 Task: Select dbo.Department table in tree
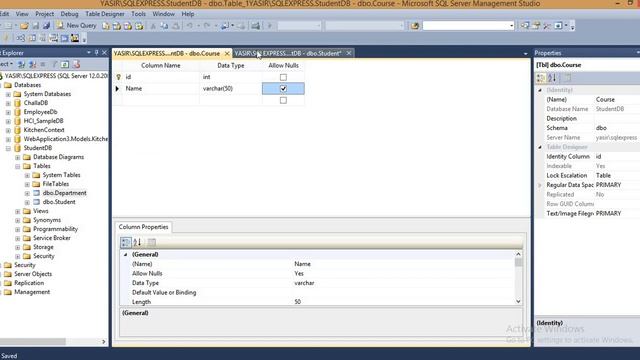(64, 193)
